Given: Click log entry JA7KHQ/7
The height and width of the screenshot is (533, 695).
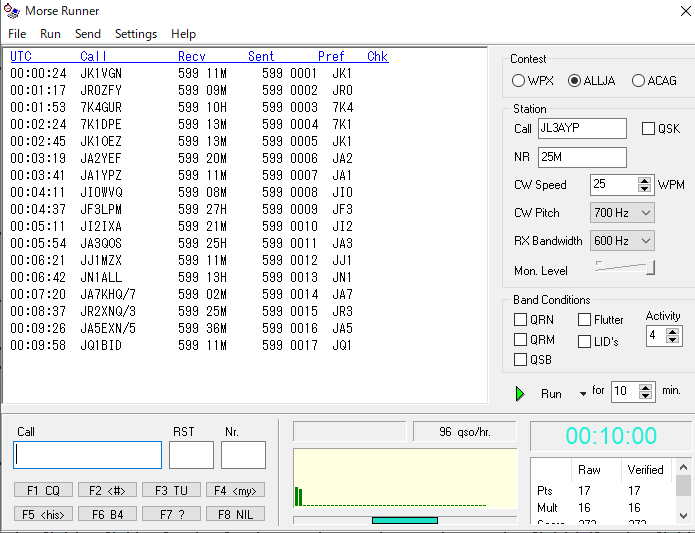Looking at the screenshot, I should point(108,295).
